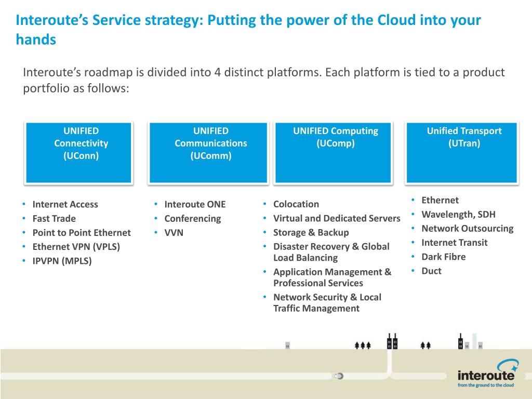Image resolution: width=532 pixels, height=399 pixels.
Task: Select 'Colocation' bullet
Action: [296, 204]
